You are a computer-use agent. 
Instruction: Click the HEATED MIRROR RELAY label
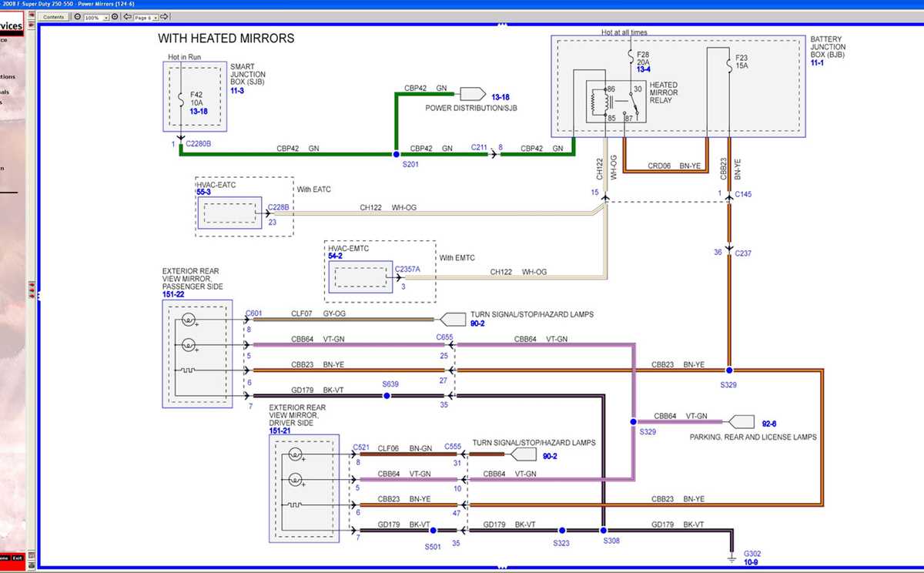click(664, 92)
